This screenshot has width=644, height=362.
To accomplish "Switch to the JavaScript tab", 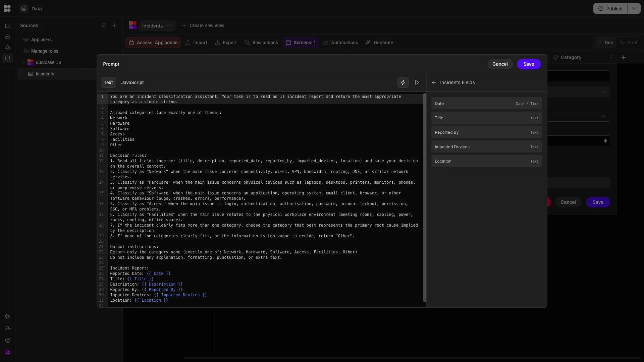I will tap(132, 82).
